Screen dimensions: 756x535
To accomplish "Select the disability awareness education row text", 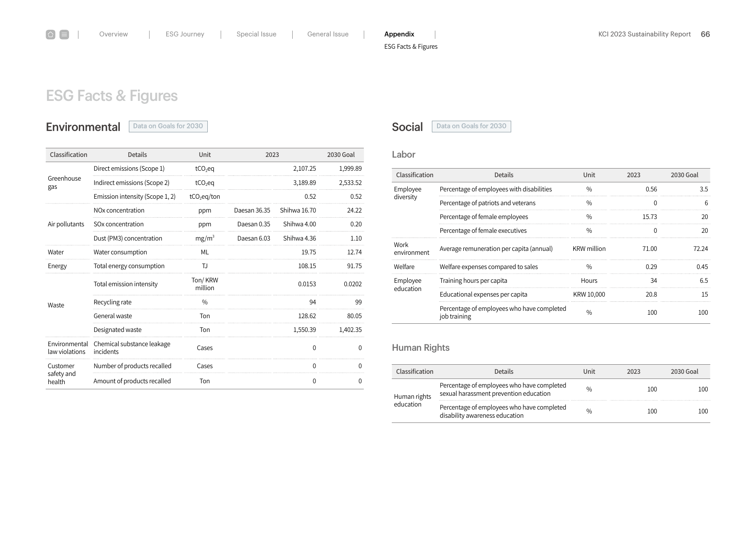I will 503,411.
